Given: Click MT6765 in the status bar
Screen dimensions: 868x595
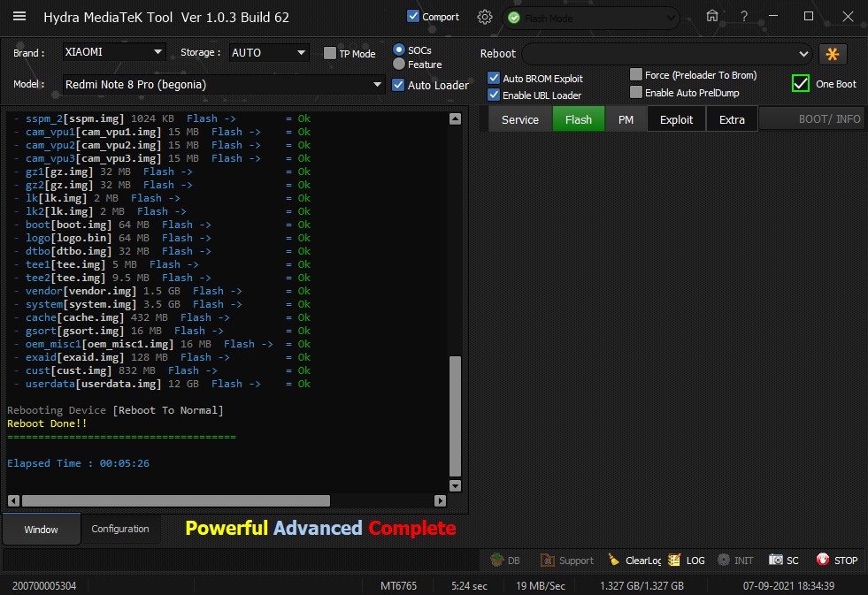Looking at the screenshot, I should coord(398,585).
